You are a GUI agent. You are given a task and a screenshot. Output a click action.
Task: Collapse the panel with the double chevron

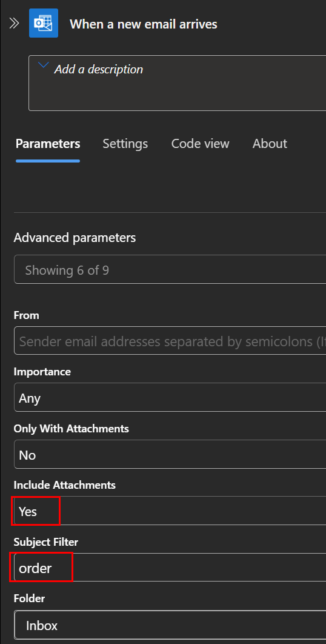[x=15, y=24]
